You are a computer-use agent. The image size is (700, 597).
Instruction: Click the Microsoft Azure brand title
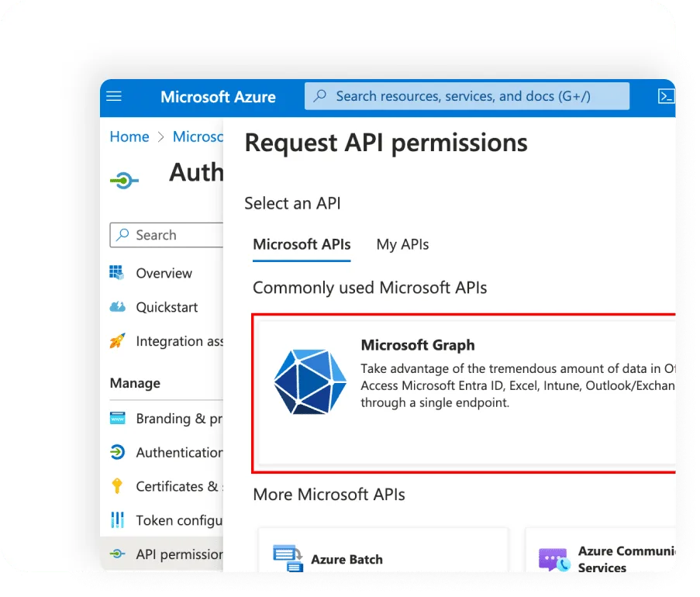218,96
